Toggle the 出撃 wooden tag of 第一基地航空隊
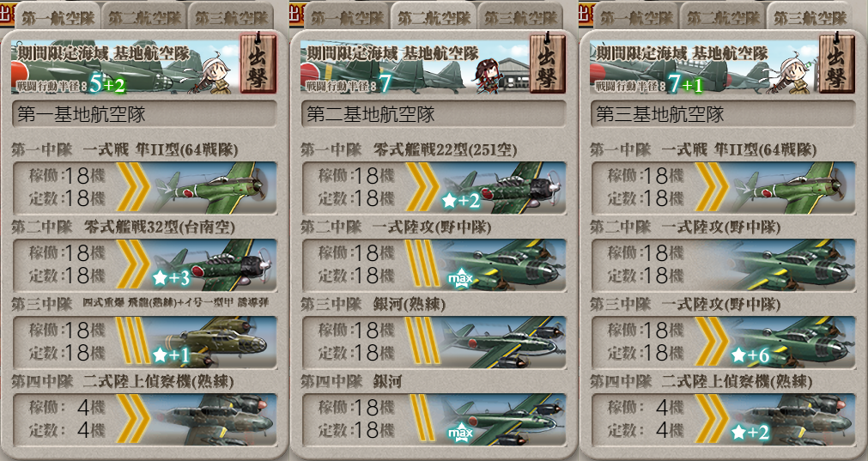 (x=258, y=64)
